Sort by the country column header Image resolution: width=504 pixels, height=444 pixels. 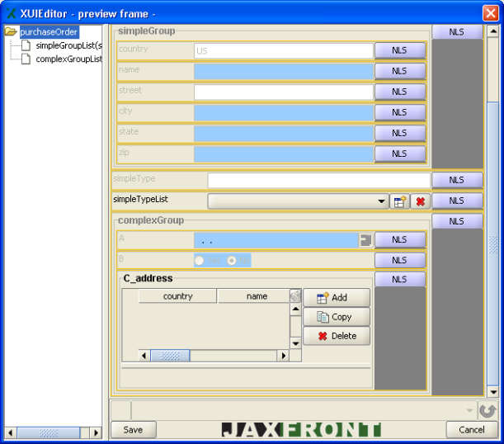177,296
